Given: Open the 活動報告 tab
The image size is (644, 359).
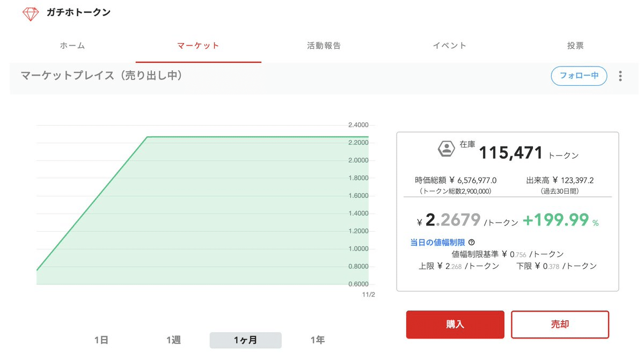Looking at the screenshot, I should (x=322, y=46).
